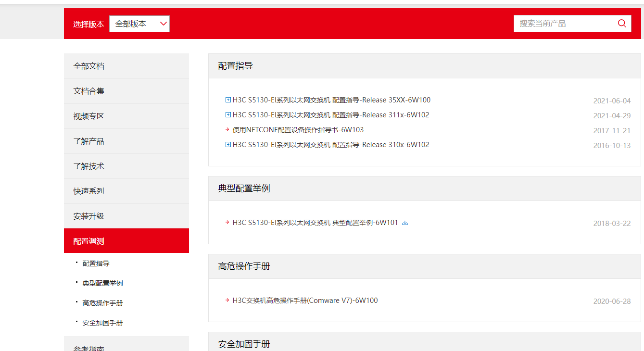
Task: Jump to 配置指导 sub-item in sidebar
Action: point(96,263)
